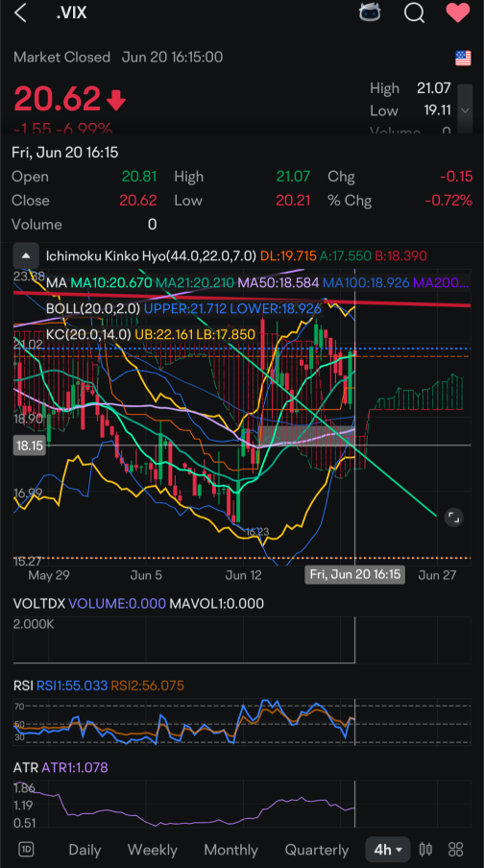Click the RSI indicator label
The height and width of the screenshot is (868, 484).
pos(23,686)
